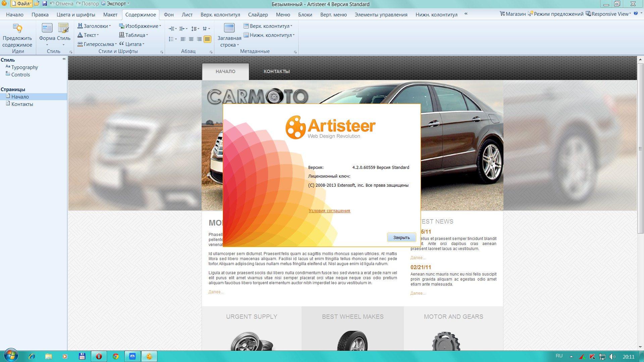Open the Гиперссылка (Hyperlink) dropdown

tap(97, 44)
